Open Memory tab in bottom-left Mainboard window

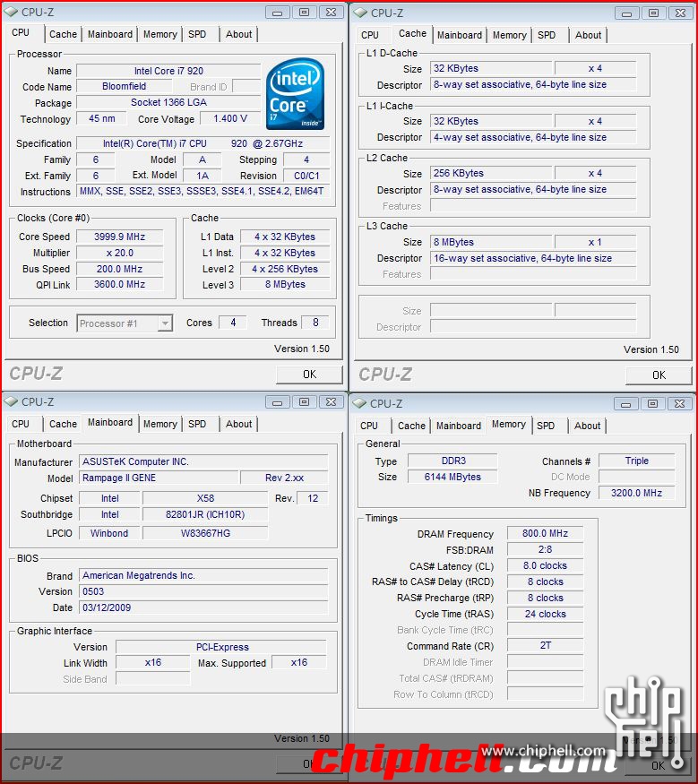[160, 424]
